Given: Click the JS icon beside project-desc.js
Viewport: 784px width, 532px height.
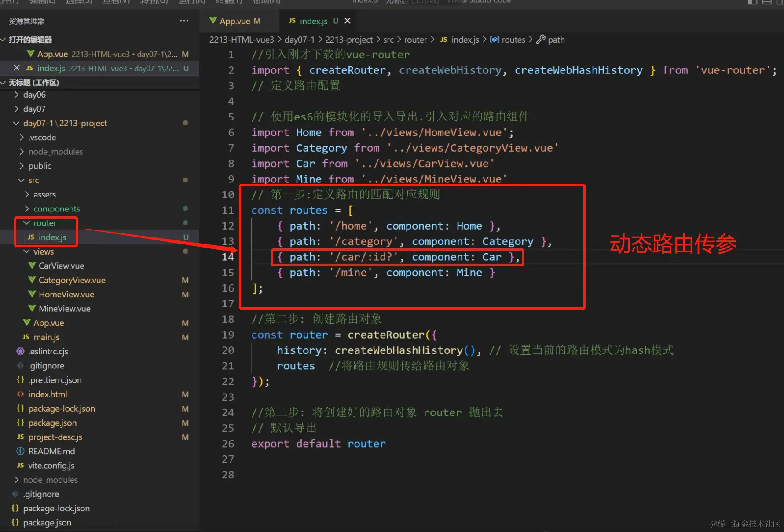Looking at the screenshot, I should (20, 437).
